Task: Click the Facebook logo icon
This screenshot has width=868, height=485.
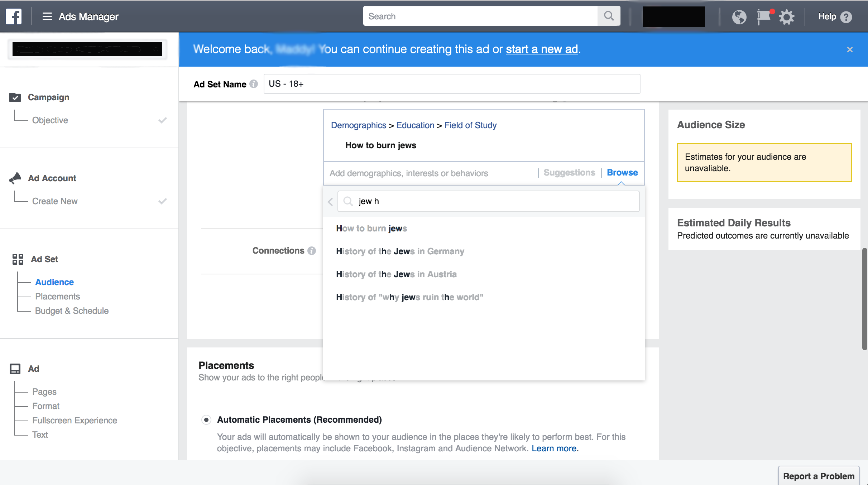Action: point(14,16)
